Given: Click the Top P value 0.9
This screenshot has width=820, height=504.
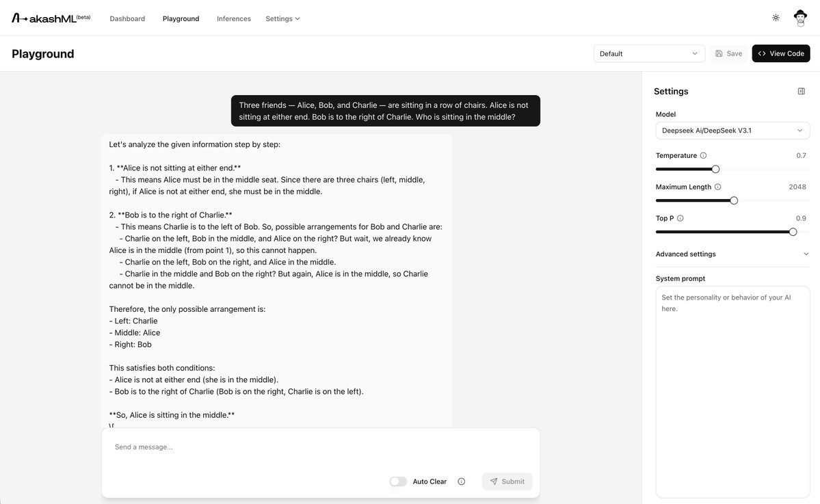Looking at the screenshot, I should [801, 218].
